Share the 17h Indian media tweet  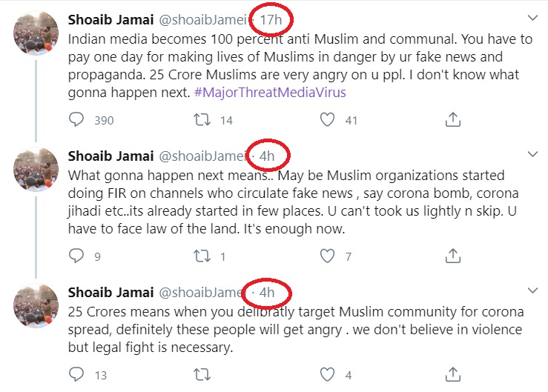(452, 119)
